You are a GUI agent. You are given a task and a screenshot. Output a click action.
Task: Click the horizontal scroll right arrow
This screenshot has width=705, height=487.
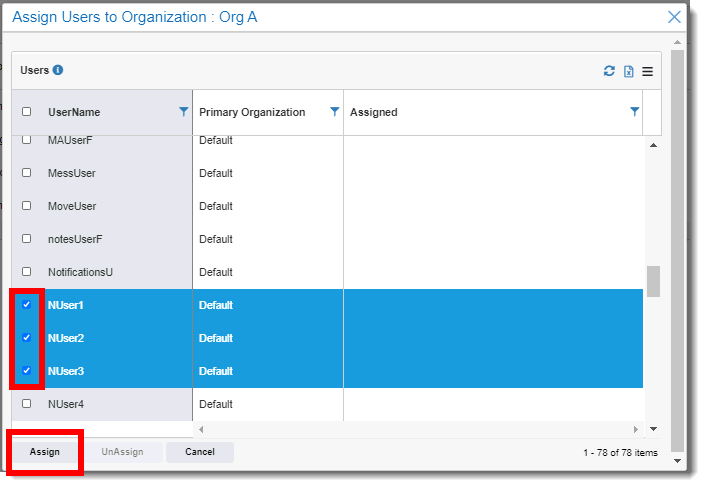(635, 429)
